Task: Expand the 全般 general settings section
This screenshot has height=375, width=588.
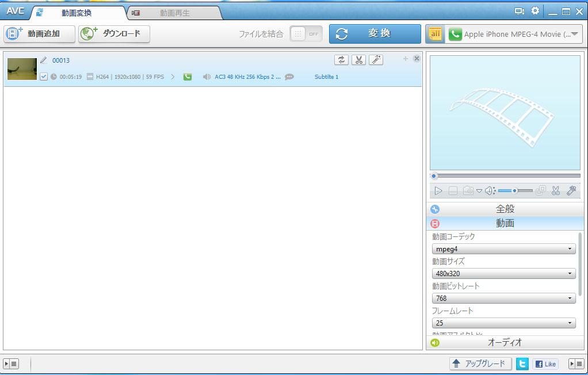Action: (x=505, y=209)
